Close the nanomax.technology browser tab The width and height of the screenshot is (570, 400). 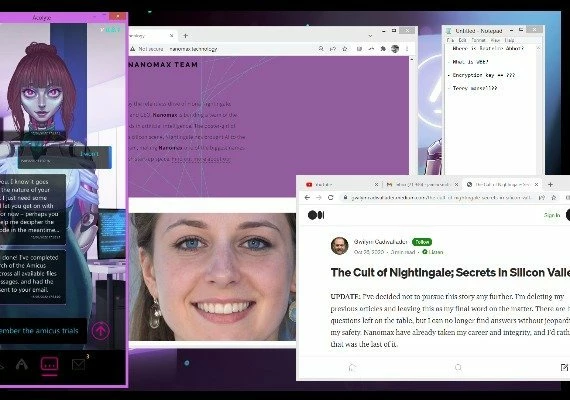coord(172,36)
